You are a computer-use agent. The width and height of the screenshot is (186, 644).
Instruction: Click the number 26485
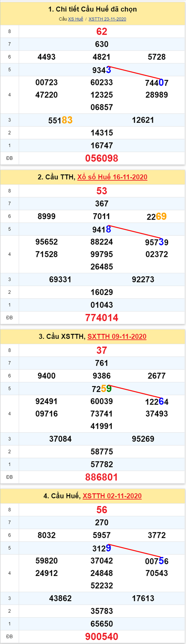click(102, 267)
